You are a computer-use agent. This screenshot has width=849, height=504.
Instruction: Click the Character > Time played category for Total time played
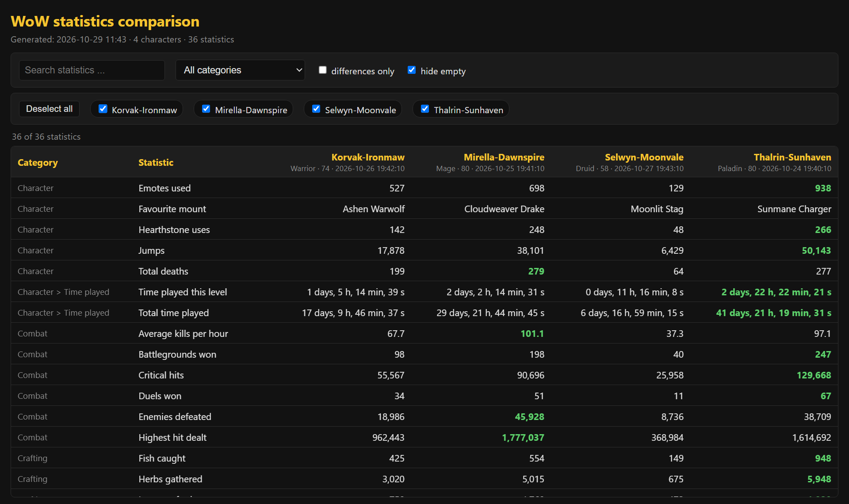[x=63, y=313]
